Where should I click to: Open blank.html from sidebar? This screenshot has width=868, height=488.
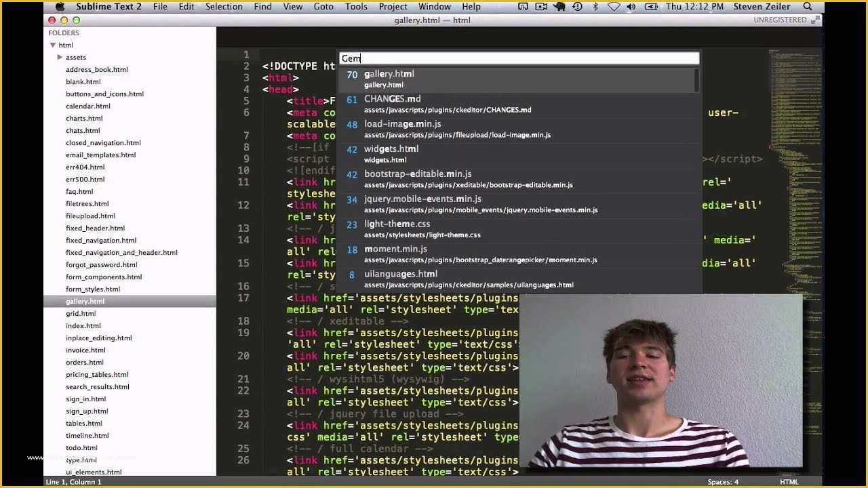[x=83, y=82]
